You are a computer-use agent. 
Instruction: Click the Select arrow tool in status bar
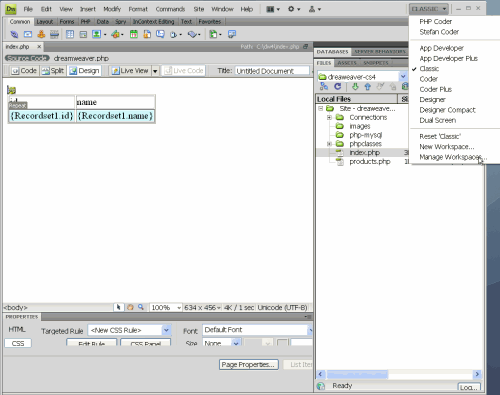pyautogui.click(x=118, y=307)
